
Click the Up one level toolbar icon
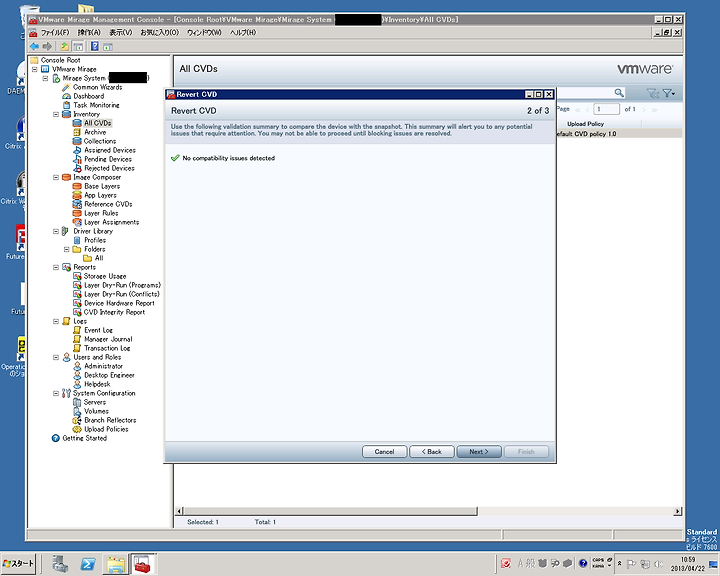point(65,46)
